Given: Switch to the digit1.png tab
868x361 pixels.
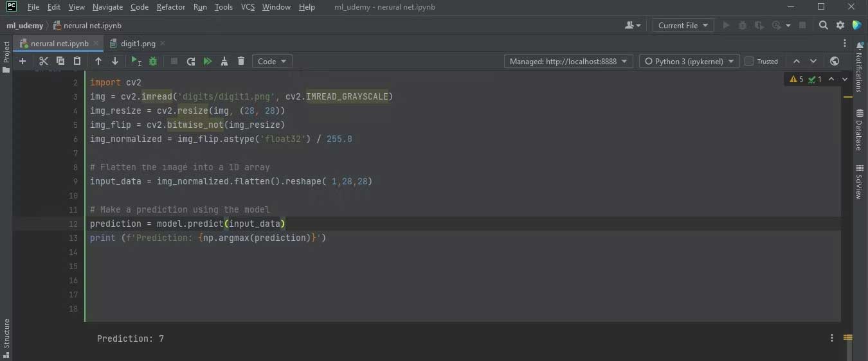Looking at the screenshot, I should click(138, 44).
